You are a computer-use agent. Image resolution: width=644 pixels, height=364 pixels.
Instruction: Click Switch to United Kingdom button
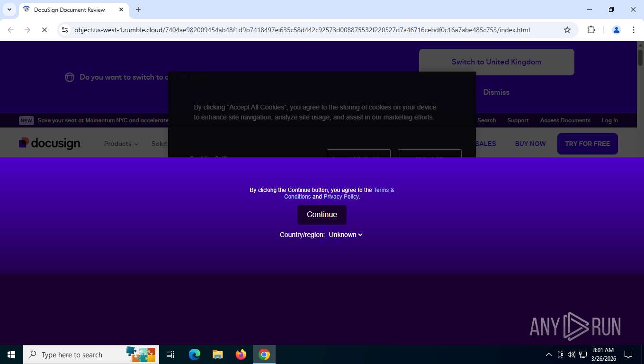pyautogui.click(x=496, y=62)
